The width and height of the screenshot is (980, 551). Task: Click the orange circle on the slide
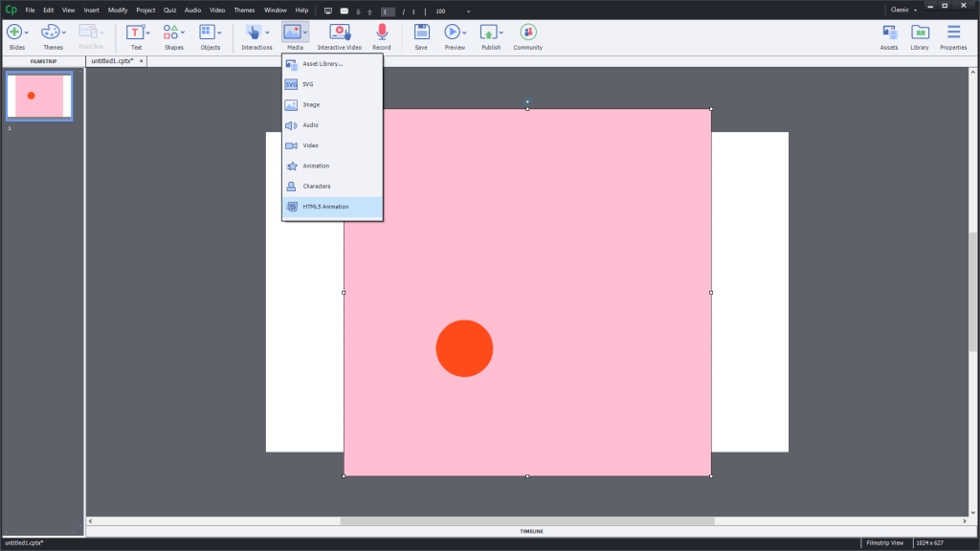[x=464, y=348]
